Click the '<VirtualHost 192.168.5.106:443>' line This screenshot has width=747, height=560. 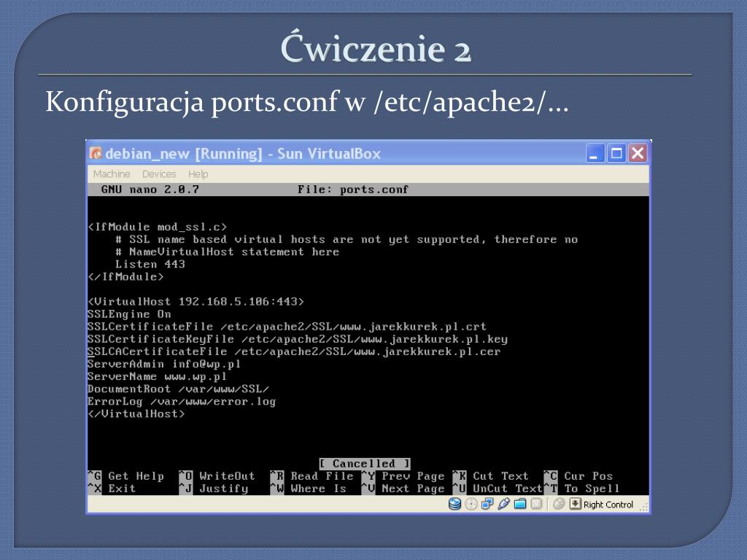196,302
